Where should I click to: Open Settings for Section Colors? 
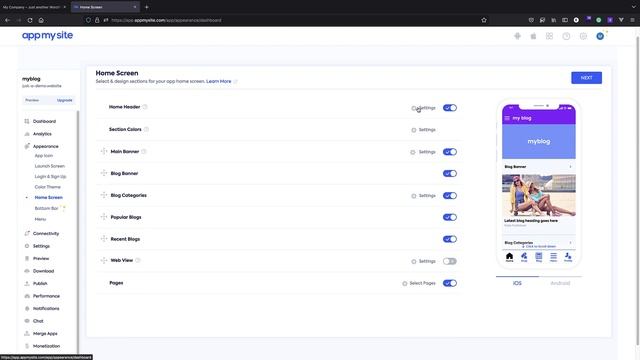point(424,130)
